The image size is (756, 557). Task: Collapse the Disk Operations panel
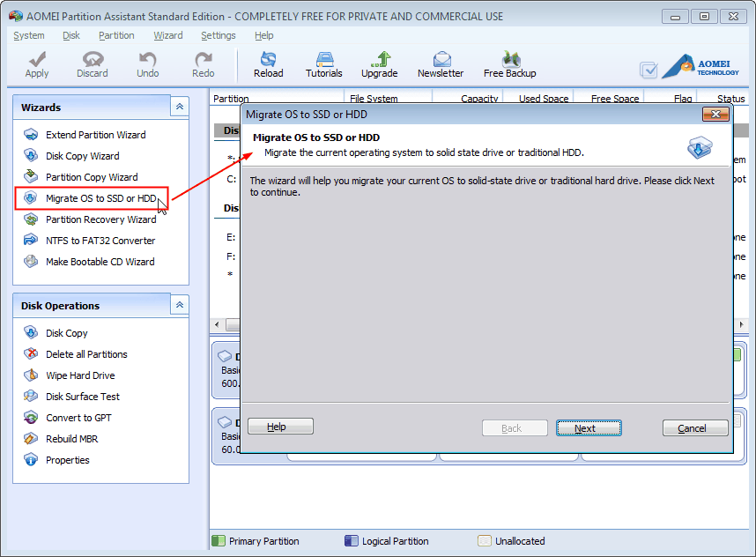tap(180, 305)
